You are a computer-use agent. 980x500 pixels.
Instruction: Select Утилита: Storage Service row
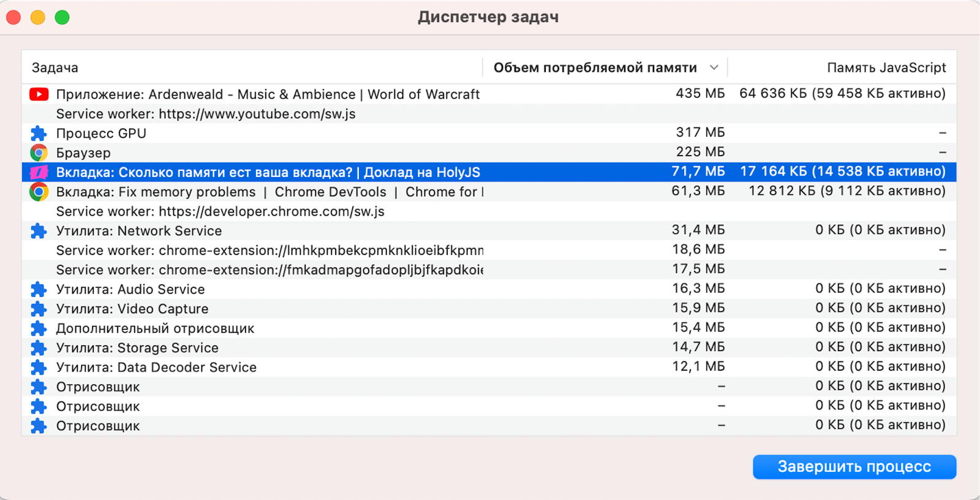[489, 348]
